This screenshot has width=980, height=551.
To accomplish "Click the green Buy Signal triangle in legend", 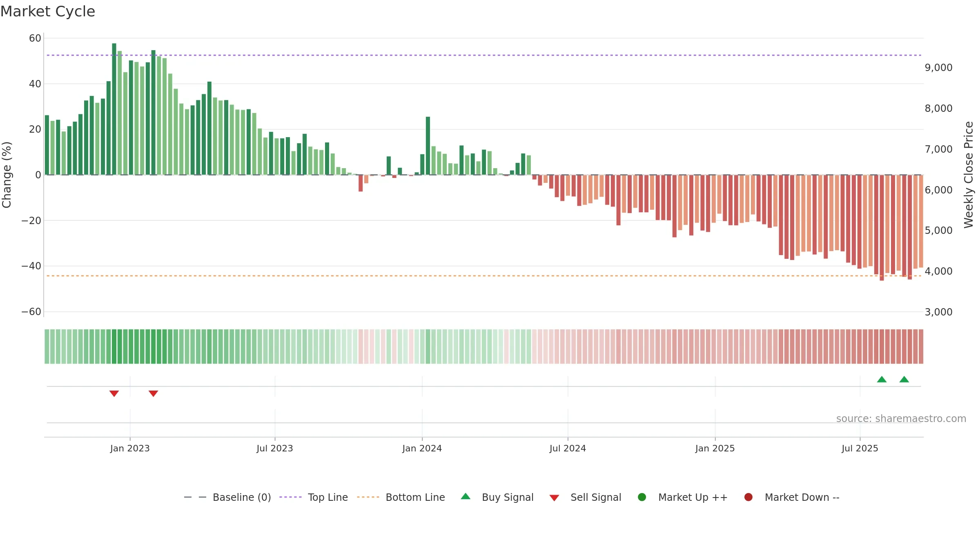I will (x=465, y=496).
